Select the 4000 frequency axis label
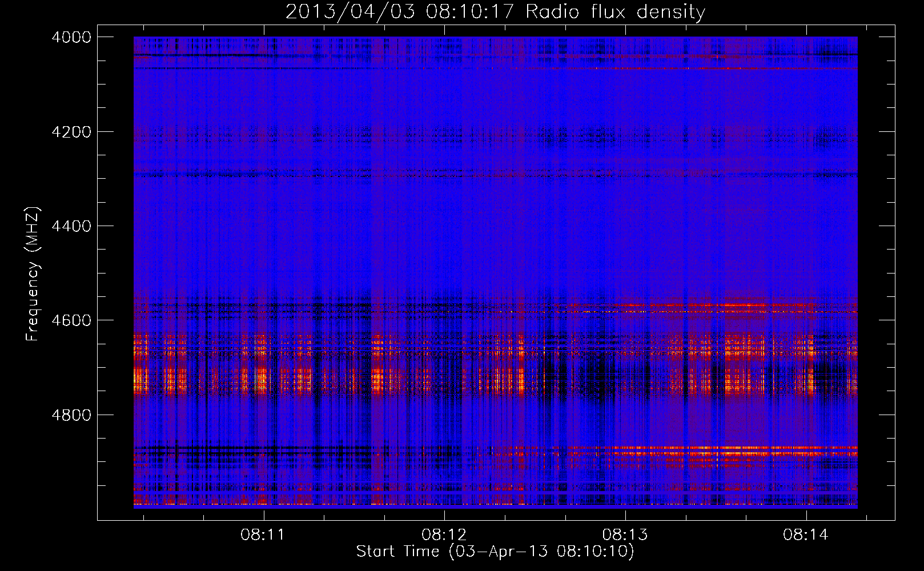The image size is (924, 571). pos(71,37)
